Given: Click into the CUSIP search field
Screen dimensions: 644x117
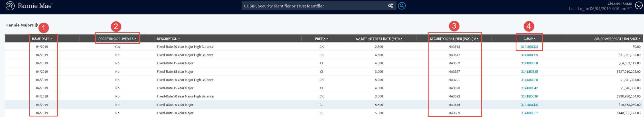Looking at the screenshot, I should point(313,6).
